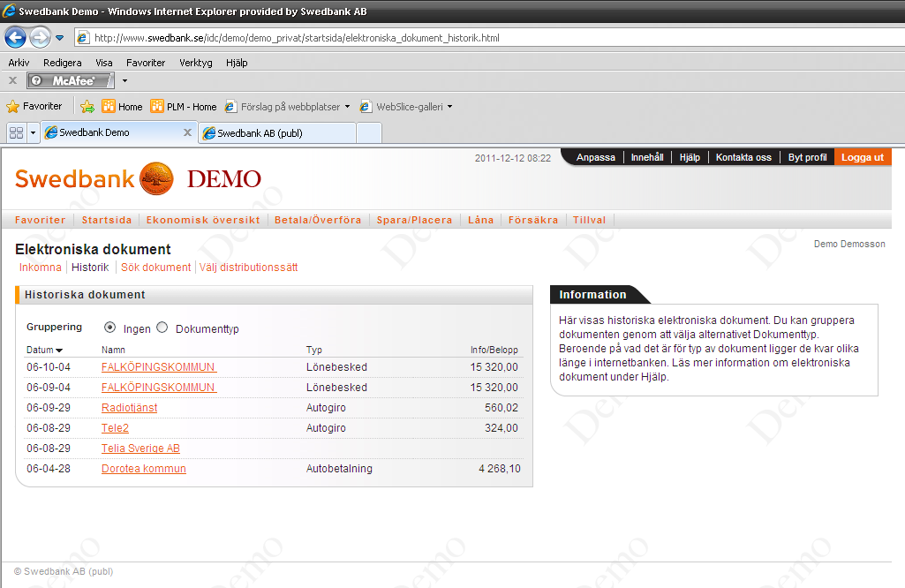Select the Ingen grouping radio button
905x588 pixels.
point(109,328)
